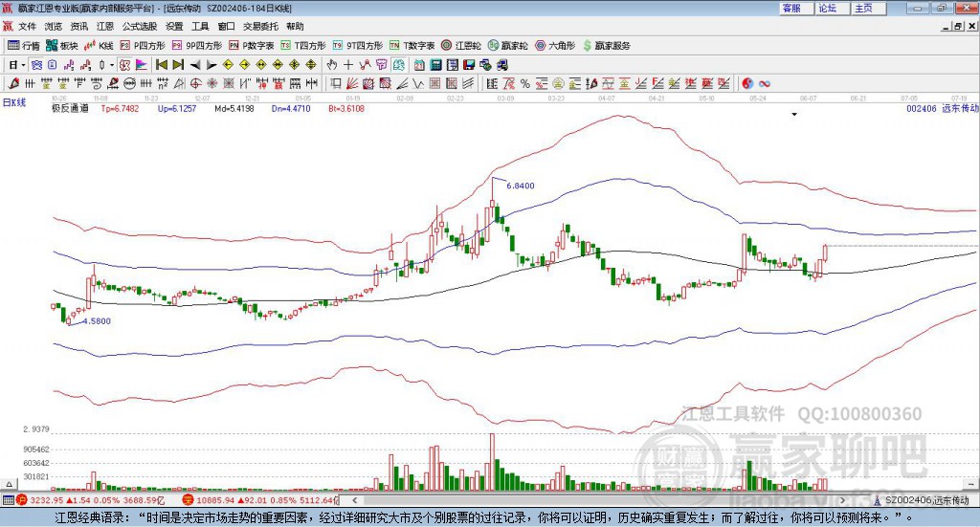The height and width of the screenshot is (527, 980).
Task: Click the 极反通道 indicator name
Action: (70, 109)
